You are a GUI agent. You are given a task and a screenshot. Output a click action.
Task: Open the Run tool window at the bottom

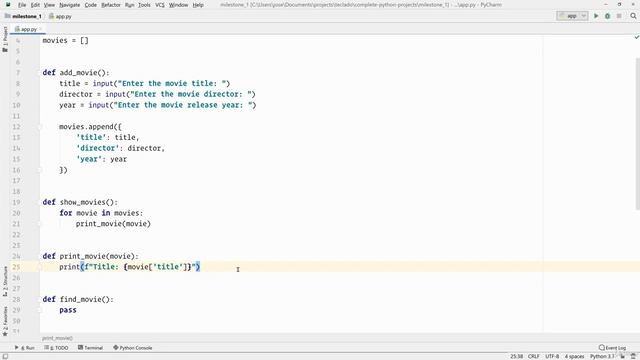pos(25,348)
